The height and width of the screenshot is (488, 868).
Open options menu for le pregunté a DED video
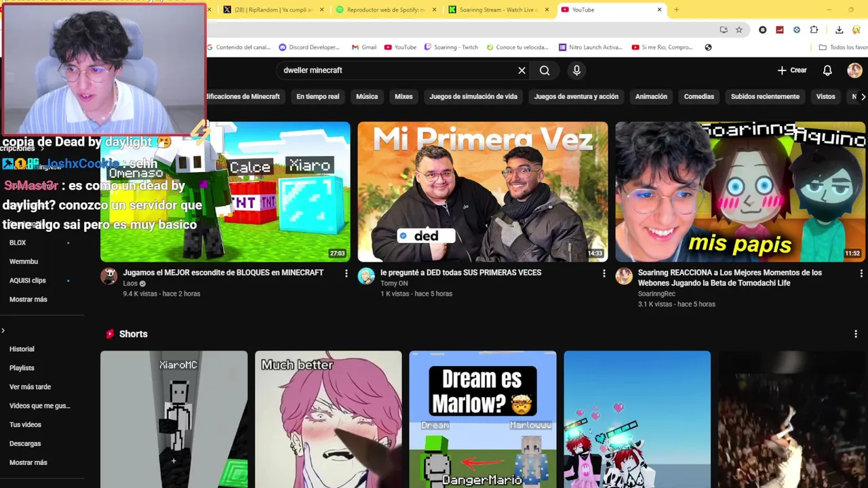(604, 273)
